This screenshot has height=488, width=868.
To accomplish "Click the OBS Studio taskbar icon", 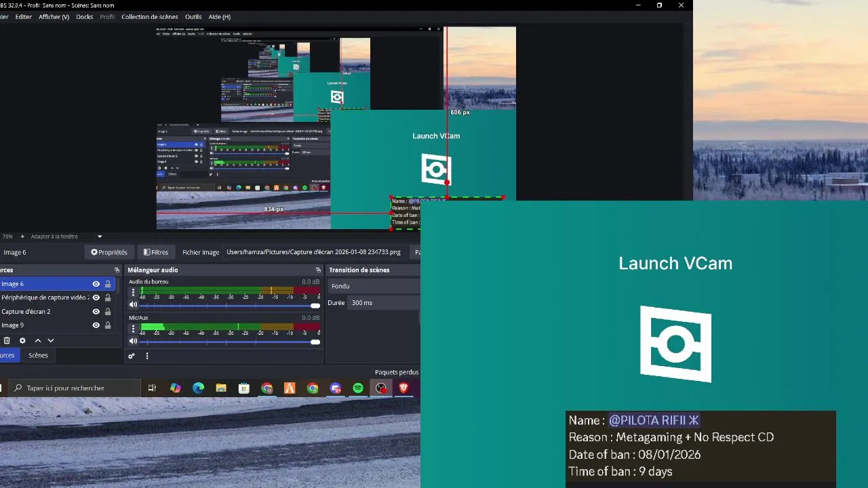I will (381, 388).
